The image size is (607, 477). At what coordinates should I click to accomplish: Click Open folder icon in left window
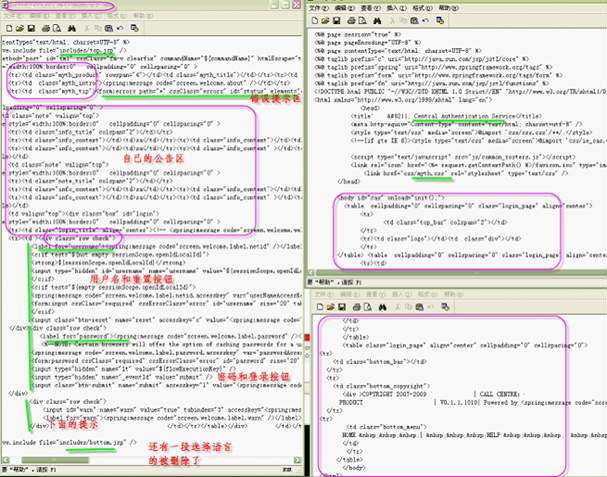tap(20, 28)
